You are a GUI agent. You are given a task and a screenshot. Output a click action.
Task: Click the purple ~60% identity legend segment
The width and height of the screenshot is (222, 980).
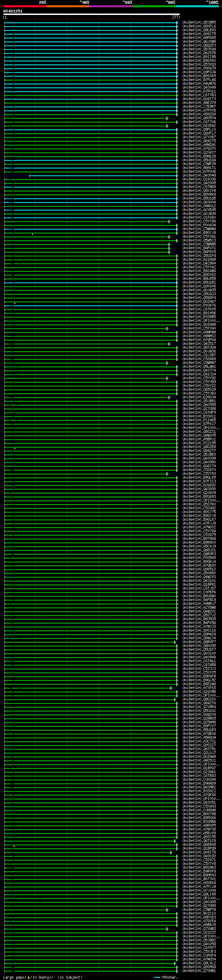pos(111,6)
